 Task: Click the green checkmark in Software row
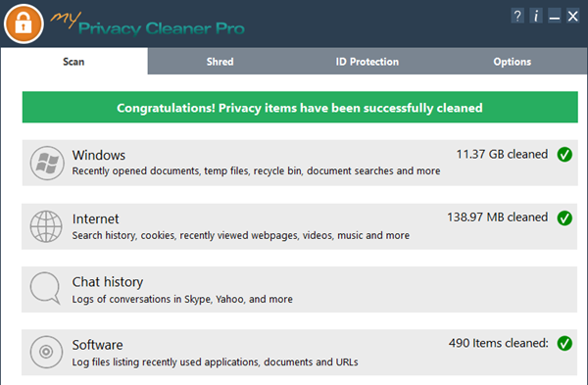(564, 343)
